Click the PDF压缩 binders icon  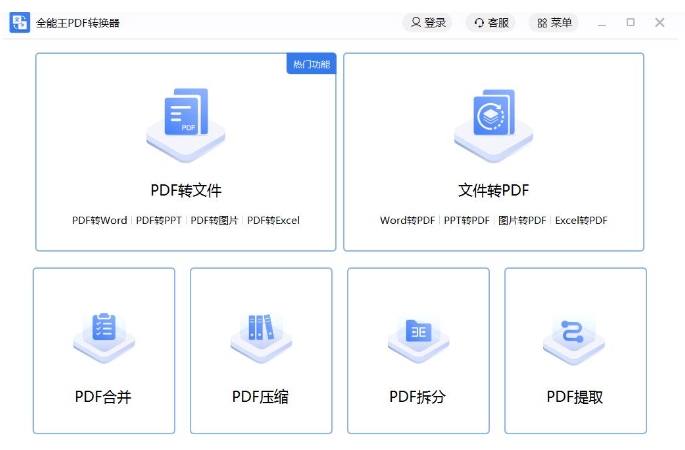click(x=261, y=338)
